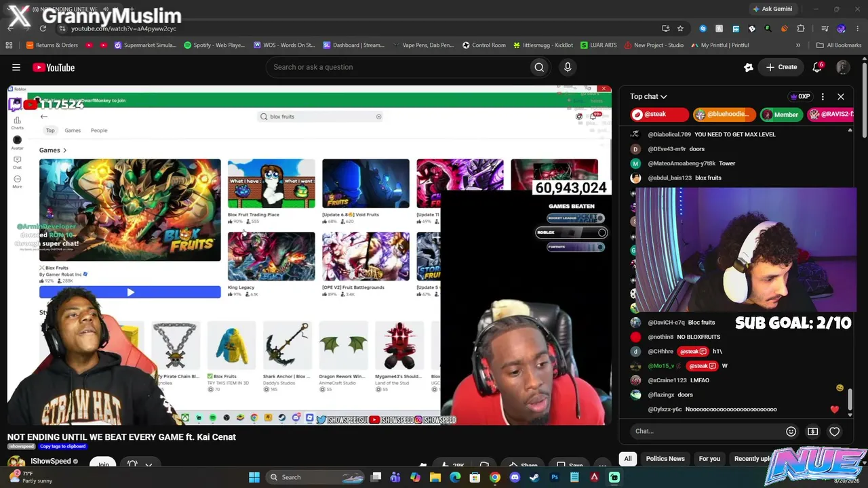
Task: Open the @steak Super Chat ticker chip
Action: (659, 115)
